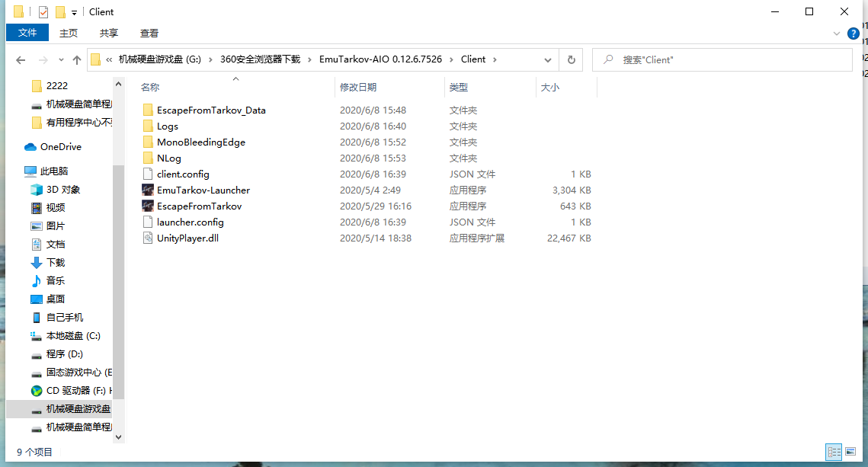Click the UnityPlayer.dll file name

coord(187,238)
